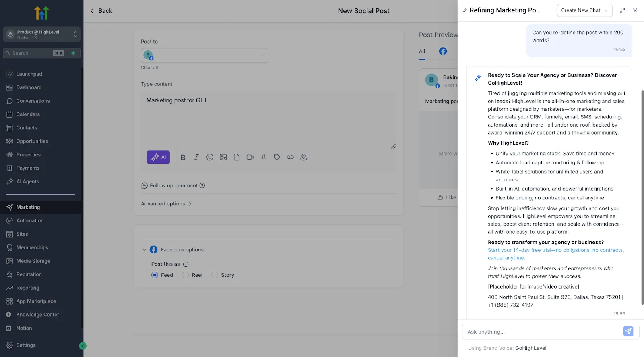Select the Feed post type
Image resolution: width=644 pixels, height=357 pixels.
(155, 275)
